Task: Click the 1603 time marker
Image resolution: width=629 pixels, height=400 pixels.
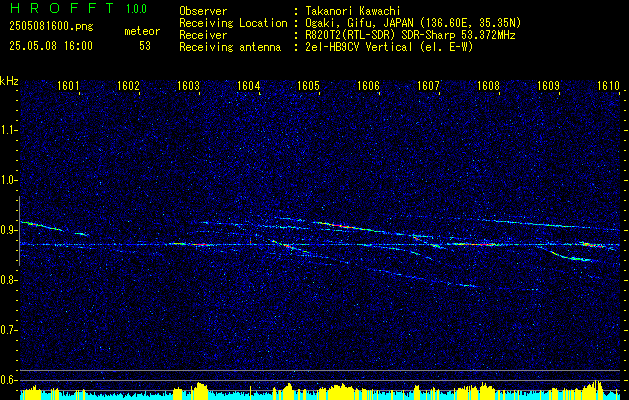Action: 188,85
